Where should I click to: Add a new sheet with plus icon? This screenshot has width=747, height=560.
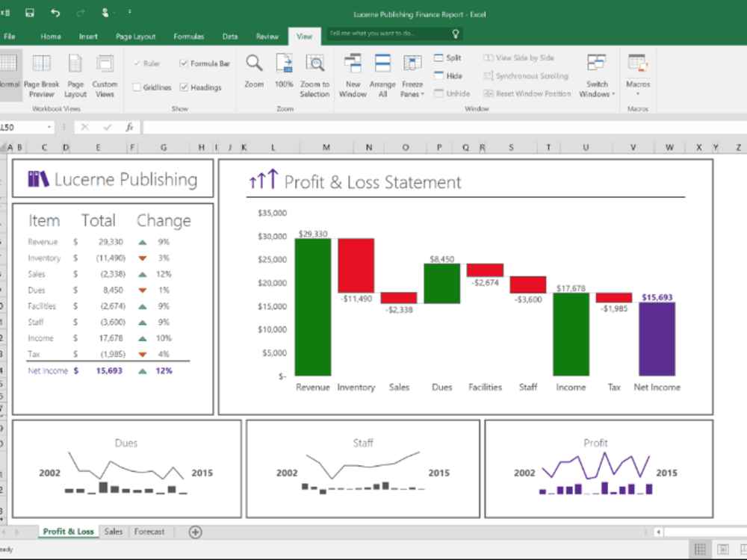pyautogui.click(x=195, y=532)
